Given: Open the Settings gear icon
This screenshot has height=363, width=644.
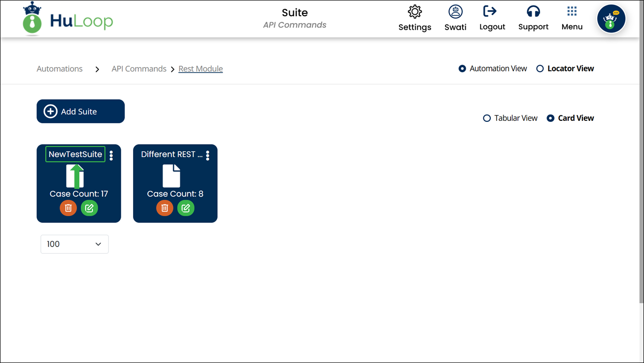Looking at the screenshot, I should coord(415,11).
